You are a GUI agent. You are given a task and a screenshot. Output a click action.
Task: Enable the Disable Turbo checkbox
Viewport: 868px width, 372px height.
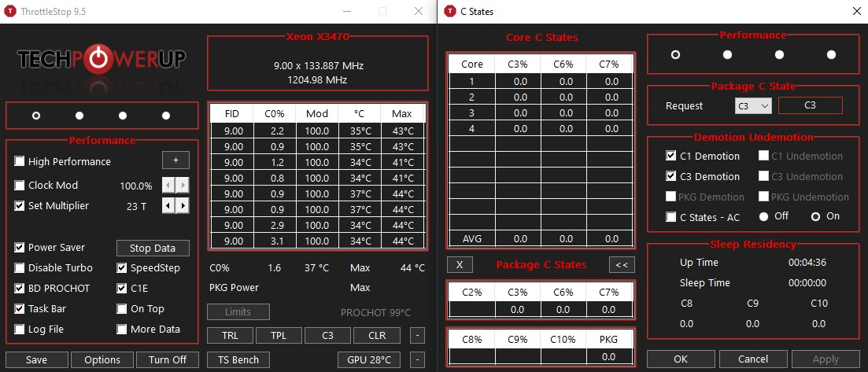click(20, 268)
